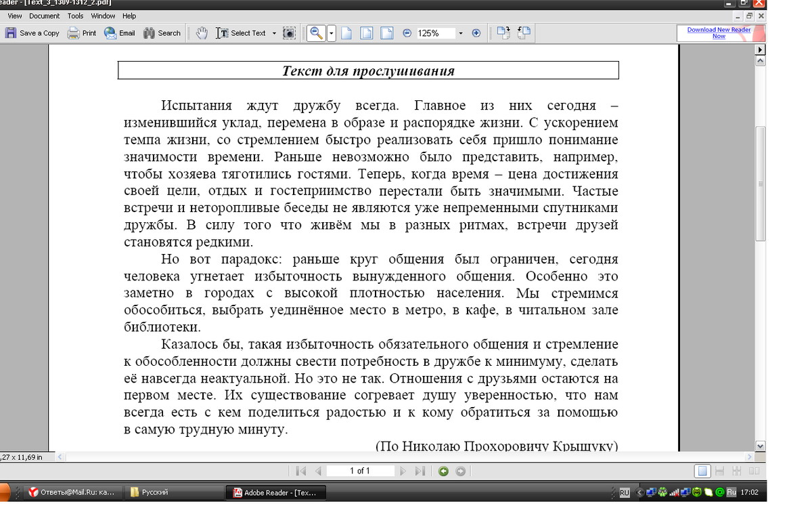
Task: Click the vertical scrollbar down arrow
Action: (761, 446)
